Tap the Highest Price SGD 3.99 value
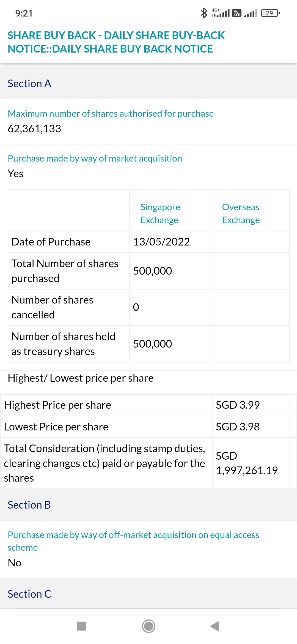This screenshot has width=297, height=644. pos(238,405)
